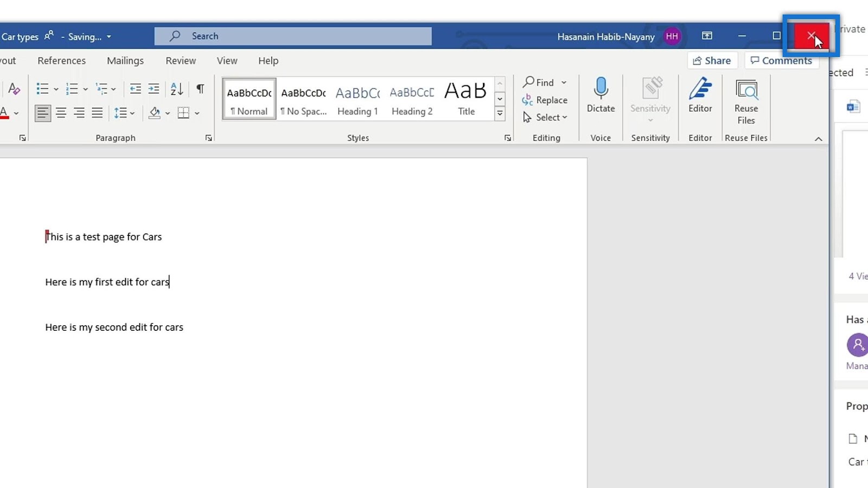
Task: Open the Review tab
Action: pos(181,61)
